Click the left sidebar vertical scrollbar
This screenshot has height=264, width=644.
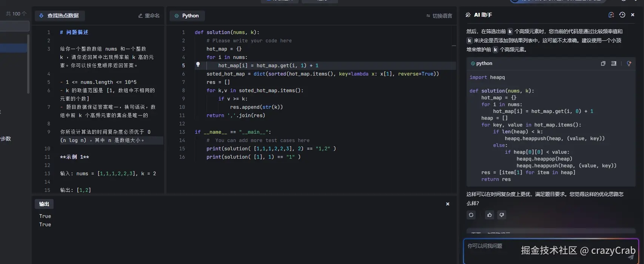[28, 64]
